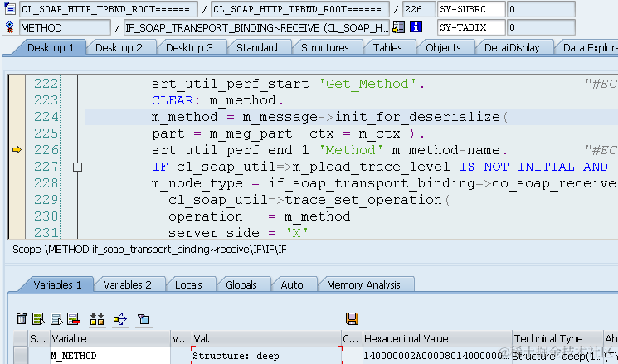
Task: Open the Globals tab
Action: 241,284
